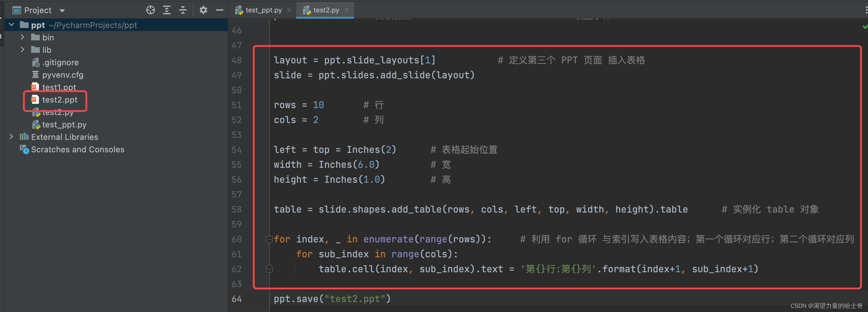The image size is (868, 312).
Task: Select the .gitignore file
Action: (60, 62)
